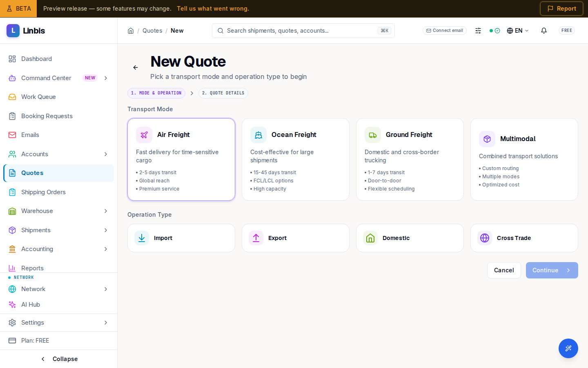Expand the Accounting submenu chevron
The width and height of the screenshot is (588, 368).
click(106, 249)
